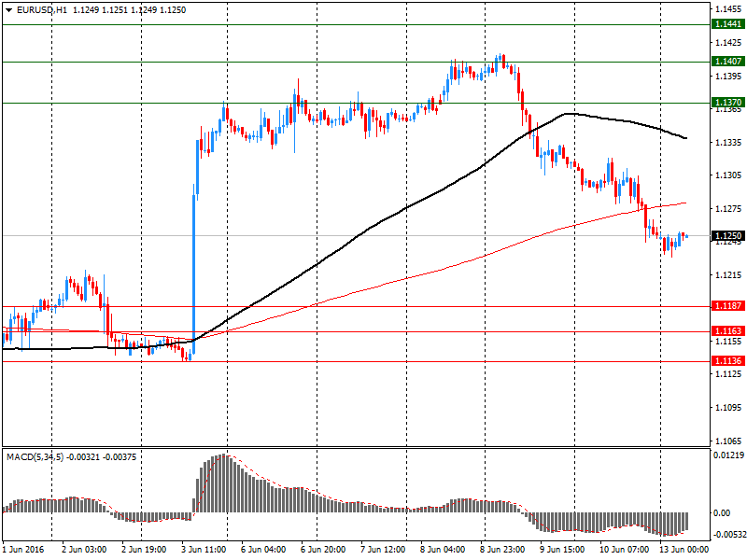Click the 6 Jun 04:00 time label
The image size is (747, 560).
point(263,550)
